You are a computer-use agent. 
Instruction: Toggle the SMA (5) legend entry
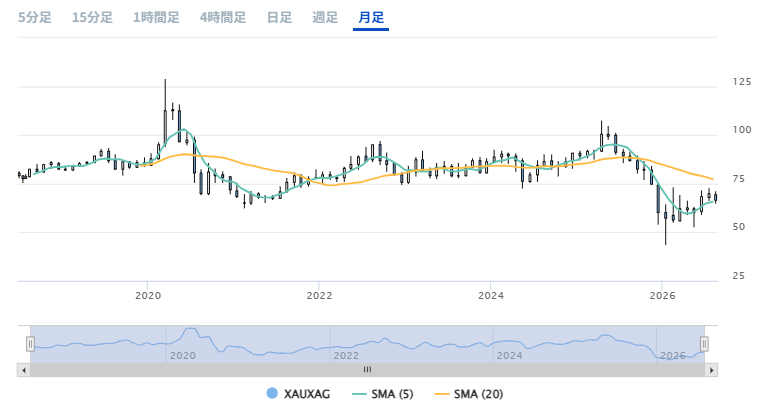click(383, 394)
